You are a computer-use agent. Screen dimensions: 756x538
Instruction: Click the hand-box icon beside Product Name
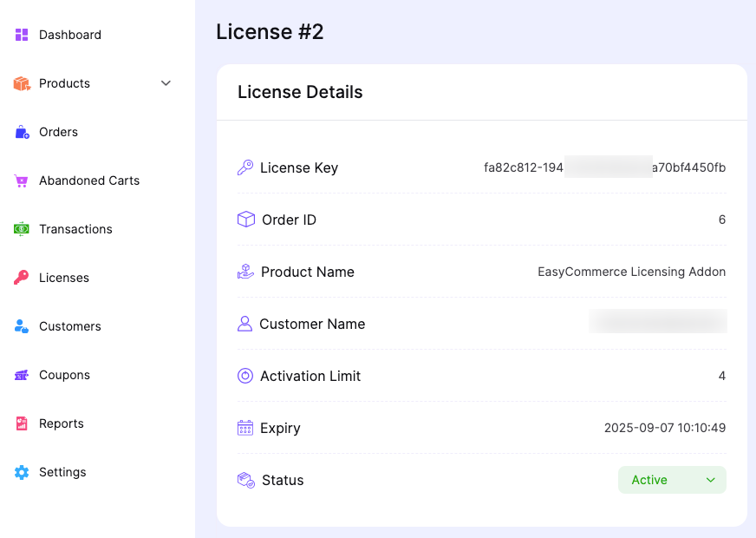[245, 272]
